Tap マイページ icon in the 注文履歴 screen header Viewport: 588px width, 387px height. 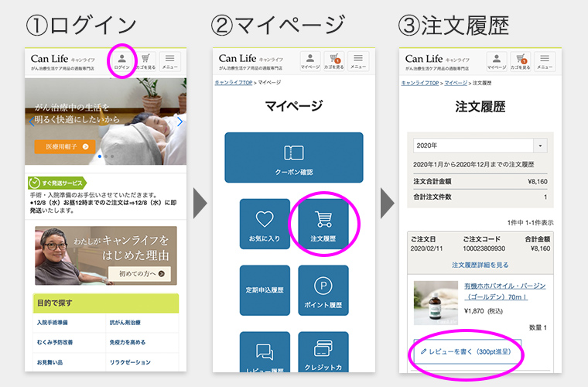click(497, 61)
